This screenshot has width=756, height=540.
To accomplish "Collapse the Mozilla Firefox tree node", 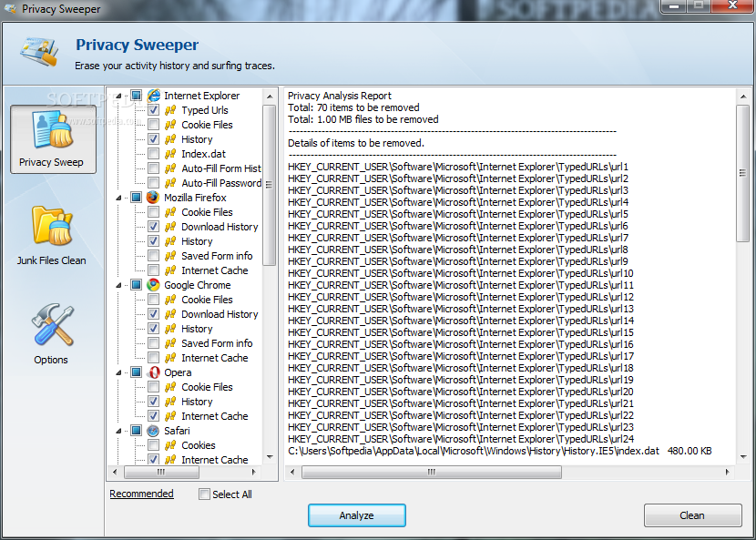I will (x=118, y=198).
